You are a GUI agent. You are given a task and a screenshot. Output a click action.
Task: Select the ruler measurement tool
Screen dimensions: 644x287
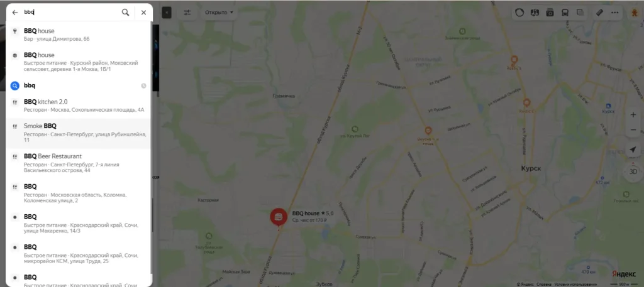click(x=599, y=13)
